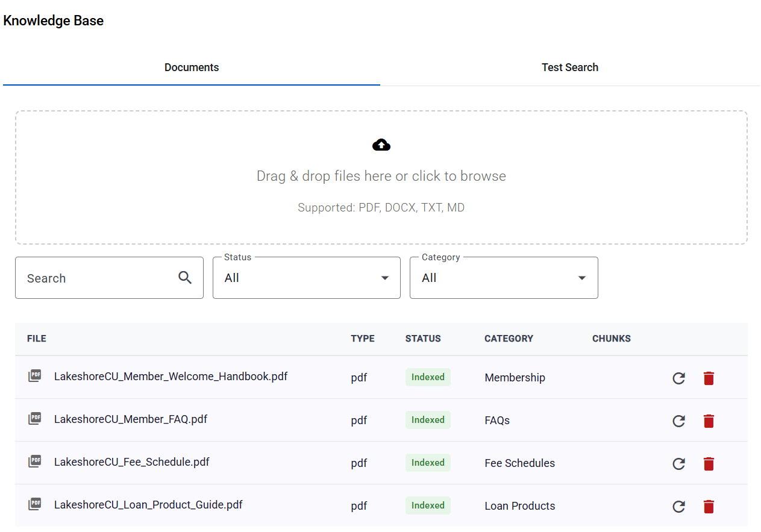Click the Search input field
The width and height of the screenshot is (761, 532).
(x=109, y=278)
